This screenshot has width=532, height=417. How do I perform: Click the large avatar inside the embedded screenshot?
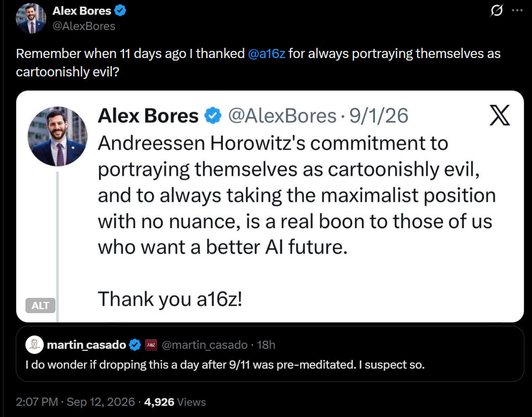(x=57, y=136)
